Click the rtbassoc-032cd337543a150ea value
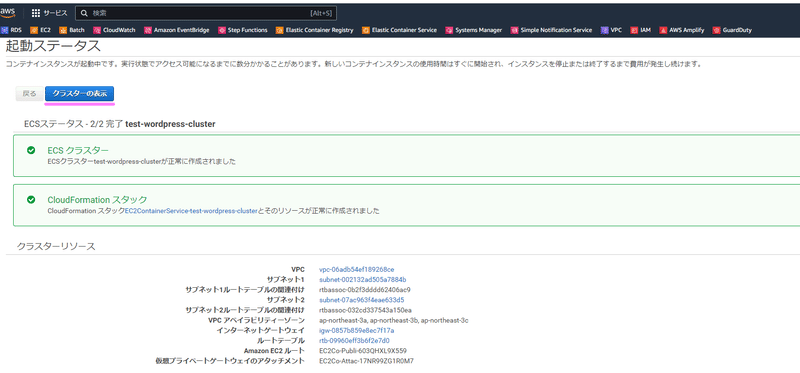This screenshot has width=800, height=373. (x=365, y=310)
